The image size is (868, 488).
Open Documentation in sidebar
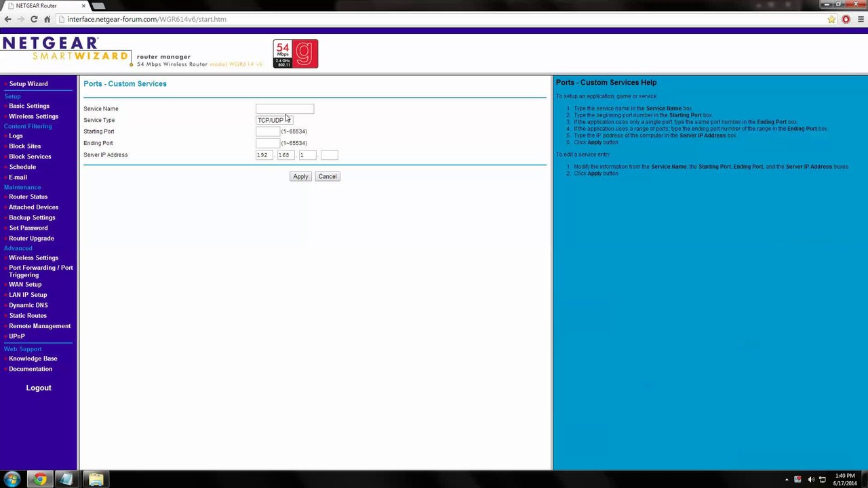pyautogui.click(x=31, y=369)
